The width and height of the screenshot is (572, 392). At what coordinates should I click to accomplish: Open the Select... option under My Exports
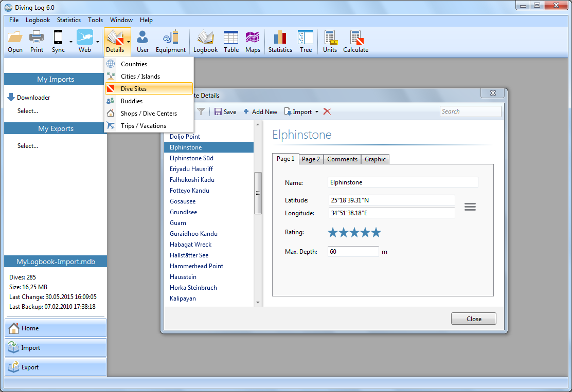[x=28, y=146]
